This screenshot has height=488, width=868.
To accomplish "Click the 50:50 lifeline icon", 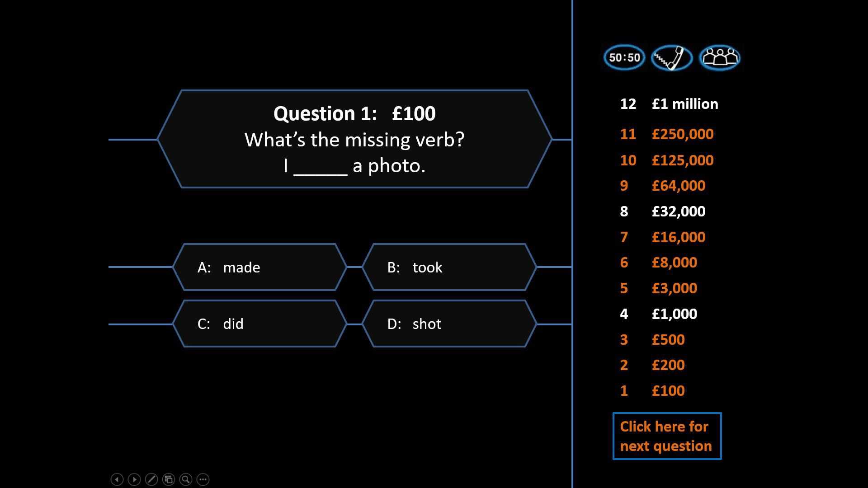I will (x=624, y=58).
